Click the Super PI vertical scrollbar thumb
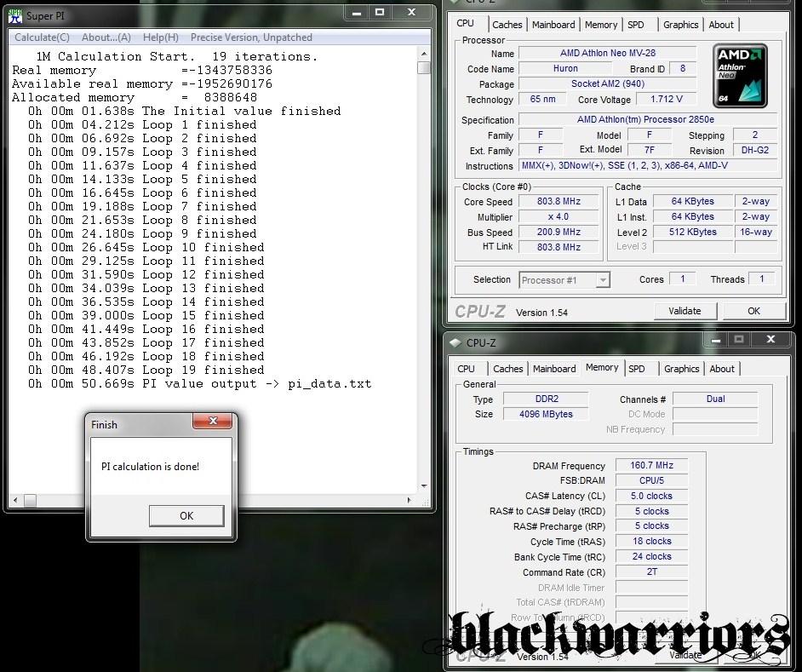The image size is (802, 672). 424,67
